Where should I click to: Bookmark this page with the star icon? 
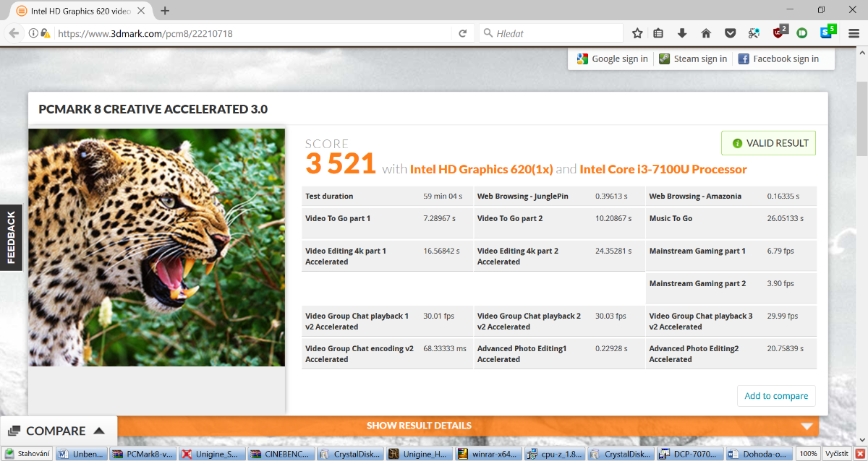point(637,33)
